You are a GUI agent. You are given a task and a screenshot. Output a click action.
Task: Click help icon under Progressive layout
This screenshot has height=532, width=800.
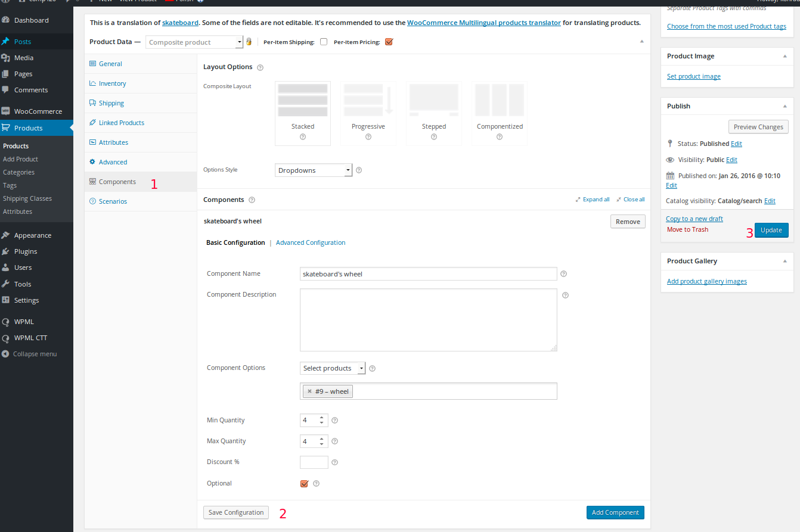coord(368,136)
